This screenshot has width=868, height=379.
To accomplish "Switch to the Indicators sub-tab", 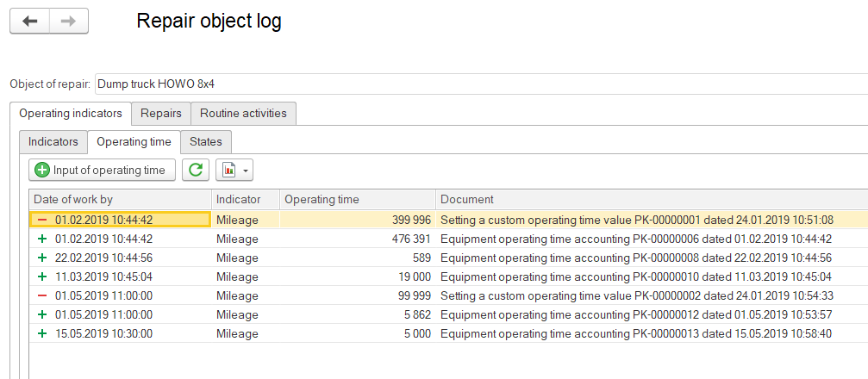I will (53, 141).
